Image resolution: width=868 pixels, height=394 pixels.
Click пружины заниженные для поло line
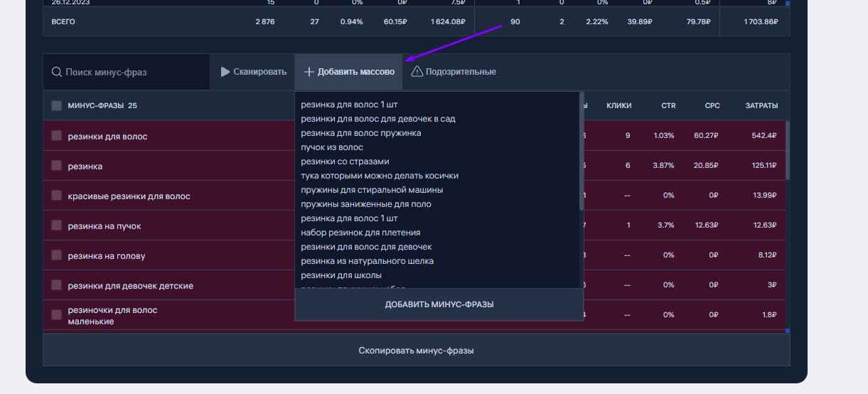(x=366, y=204)
